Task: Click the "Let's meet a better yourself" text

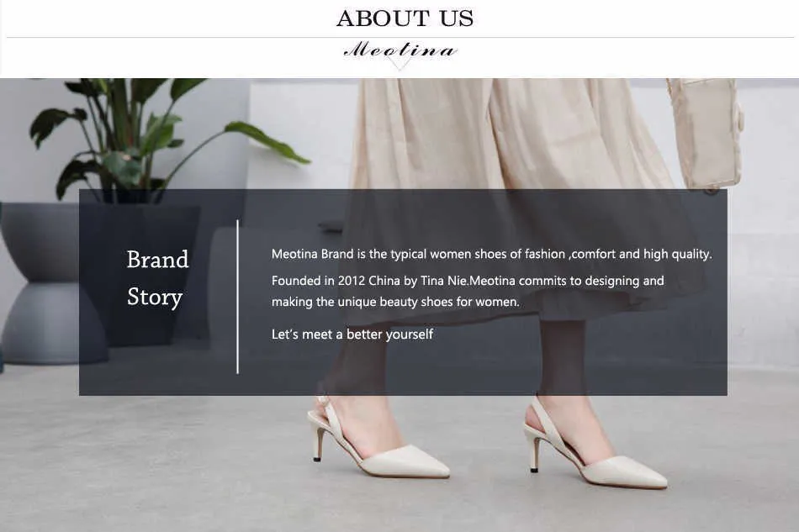Action: (x=352, y=334)
